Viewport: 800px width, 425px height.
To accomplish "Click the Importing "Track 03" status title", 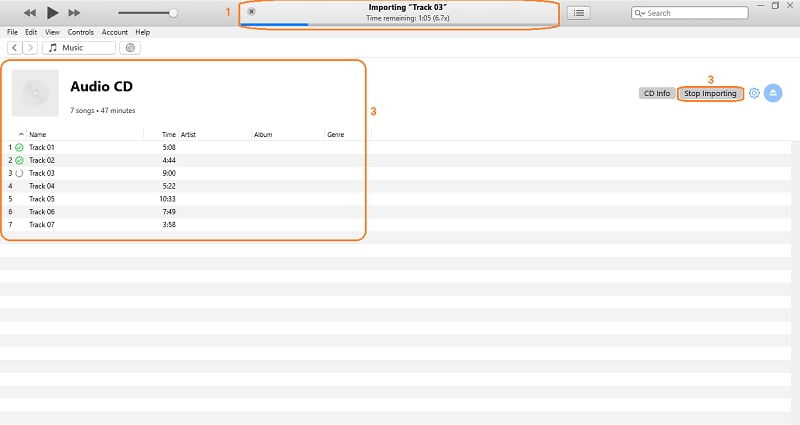I will coord(408,8).
